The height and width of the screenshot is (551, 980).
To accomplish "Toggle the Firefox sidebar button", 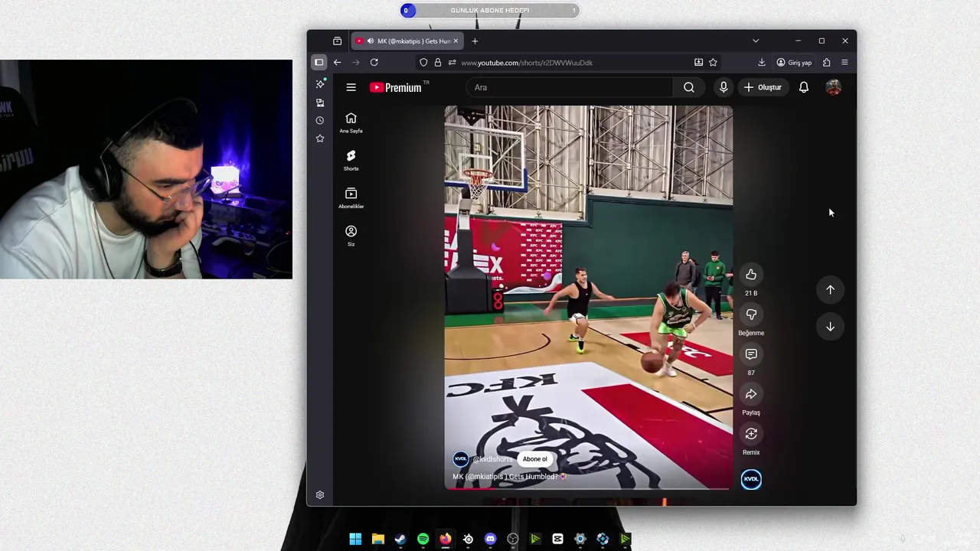I will point(319,62).
